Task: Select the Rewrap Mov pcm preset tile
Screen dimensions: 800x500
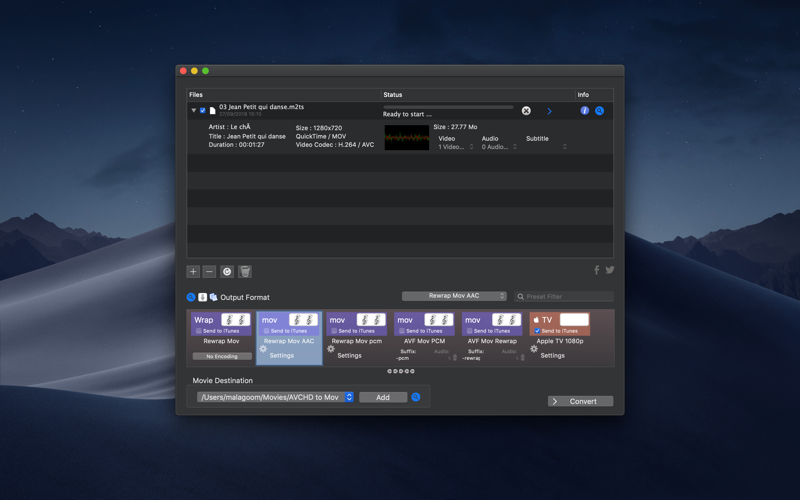Action: click(x=357, y=337)
